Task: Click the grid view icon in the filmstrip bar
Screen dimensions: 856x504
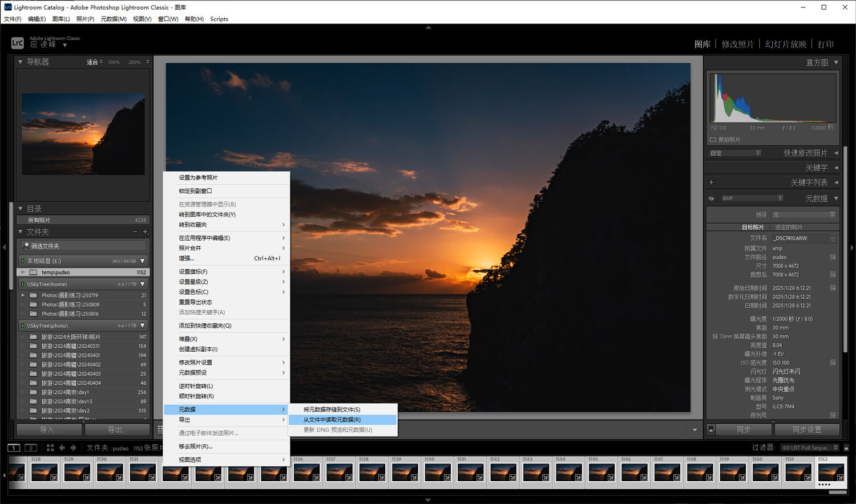Action: 50,448
